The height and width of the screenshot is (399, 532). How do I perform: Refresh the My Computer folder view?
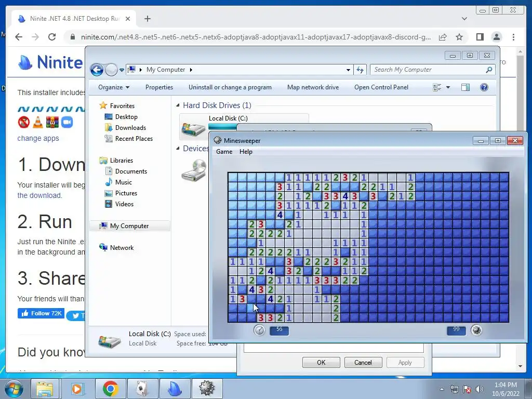pyautogui.click(x=360, y=70)
